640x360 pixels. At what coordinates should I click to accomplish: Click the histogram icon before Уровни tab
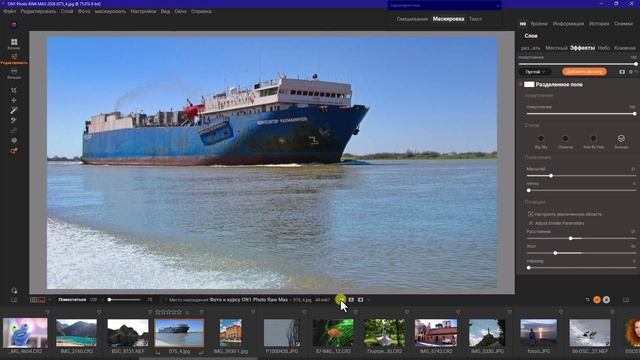click(523, 24)
